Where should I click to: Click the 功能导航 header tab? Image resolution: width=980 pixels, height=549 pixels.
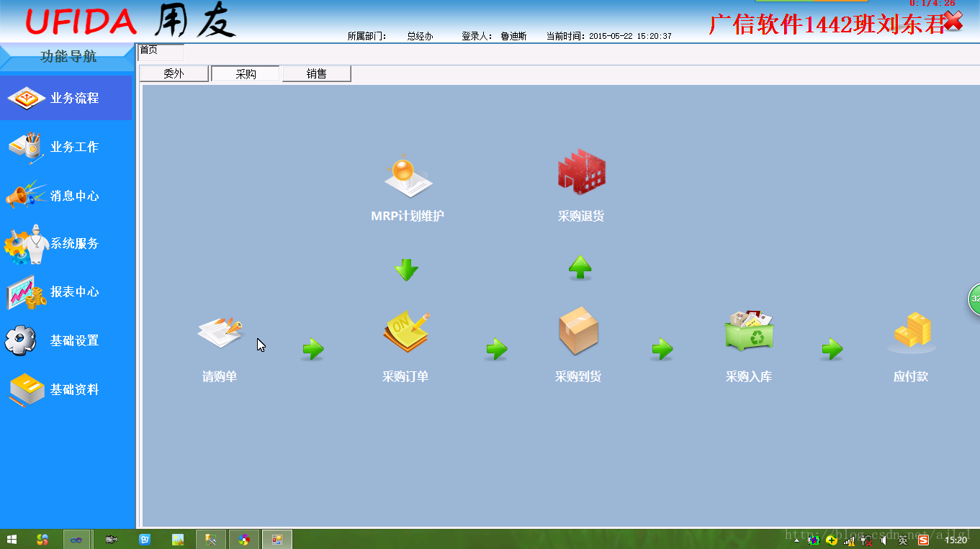point(68,57)
